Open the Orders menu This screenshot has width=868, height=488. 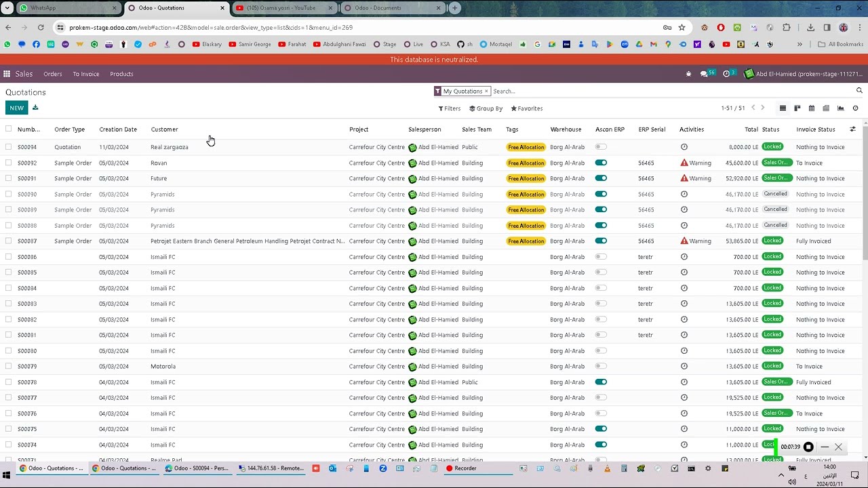click(53, 74)
